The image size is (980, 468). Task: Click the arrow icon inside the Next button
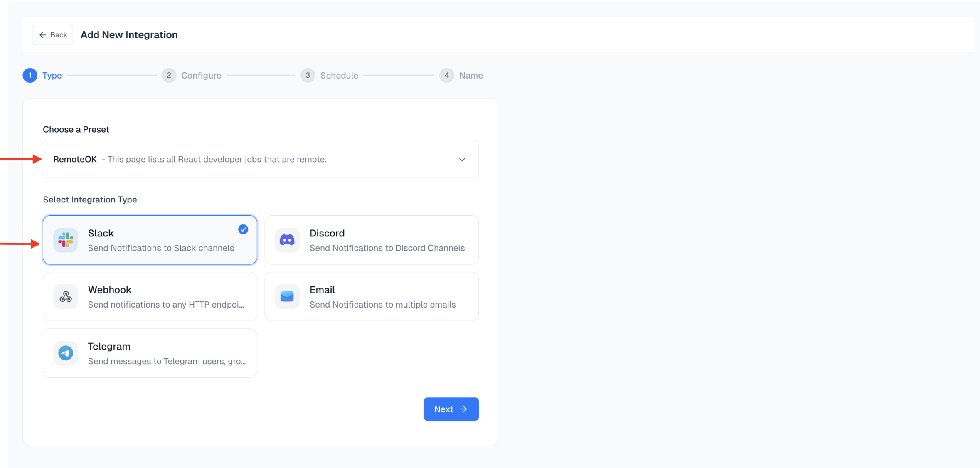[x=463, y=409]
